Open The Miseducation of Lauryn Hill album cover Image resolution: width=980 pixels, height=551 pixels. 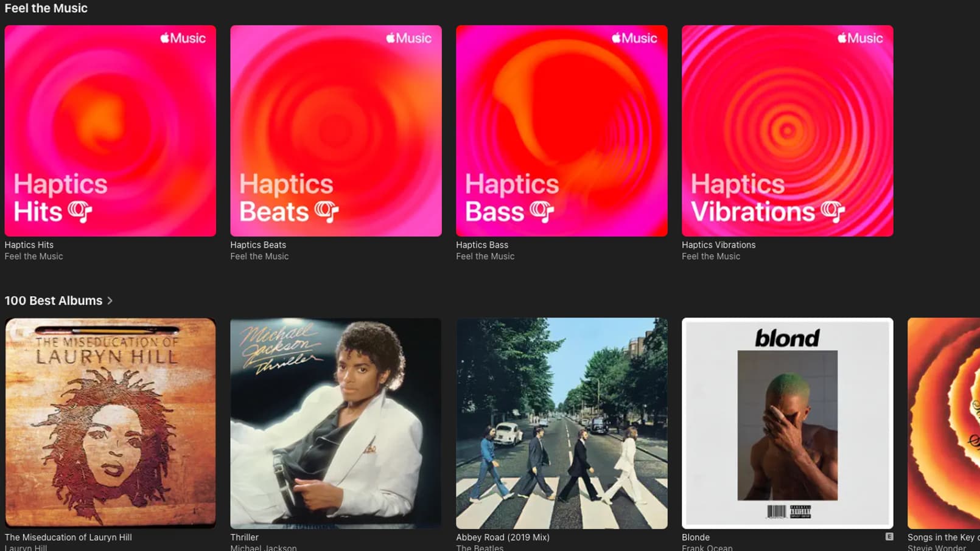click(110, 423)
